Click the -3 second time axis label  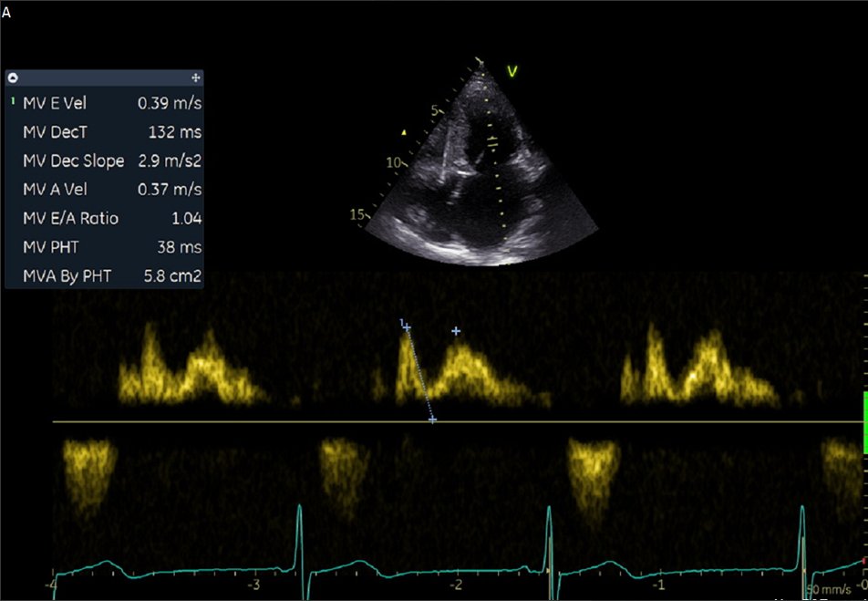click(253, 585)
